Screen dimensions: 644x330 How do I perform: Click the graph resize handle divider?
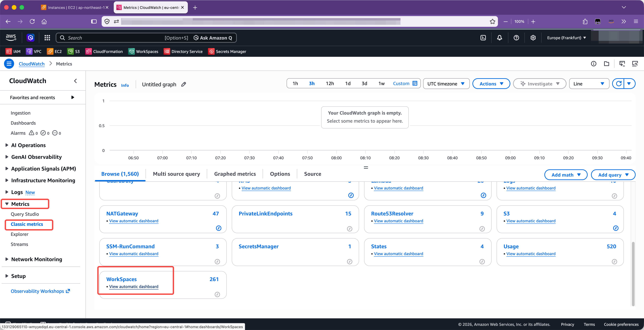(x=366, y=168)
